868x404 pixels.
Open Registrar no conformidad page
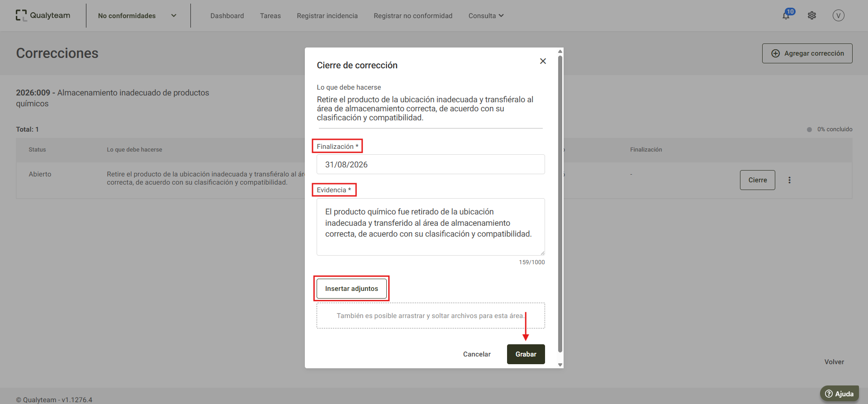pyautogui.click(x=413, y=16)
